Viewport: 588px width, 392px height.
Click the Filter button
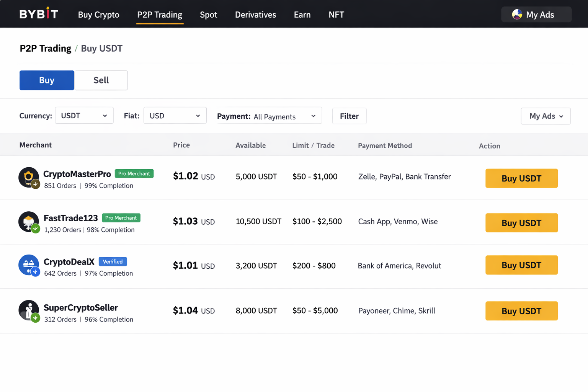pos(349,116)
